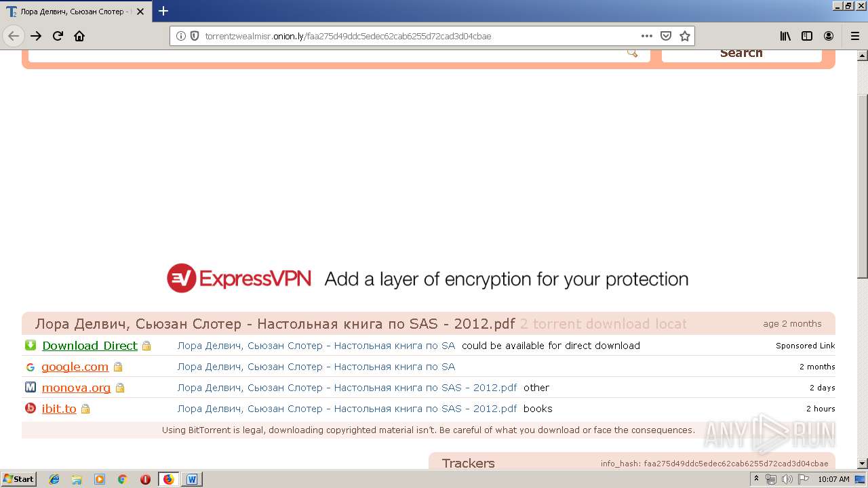This screenshot has height=488, width=868.
Task: Click the vertical scrollbar thumb
Action: coord(862,186)
